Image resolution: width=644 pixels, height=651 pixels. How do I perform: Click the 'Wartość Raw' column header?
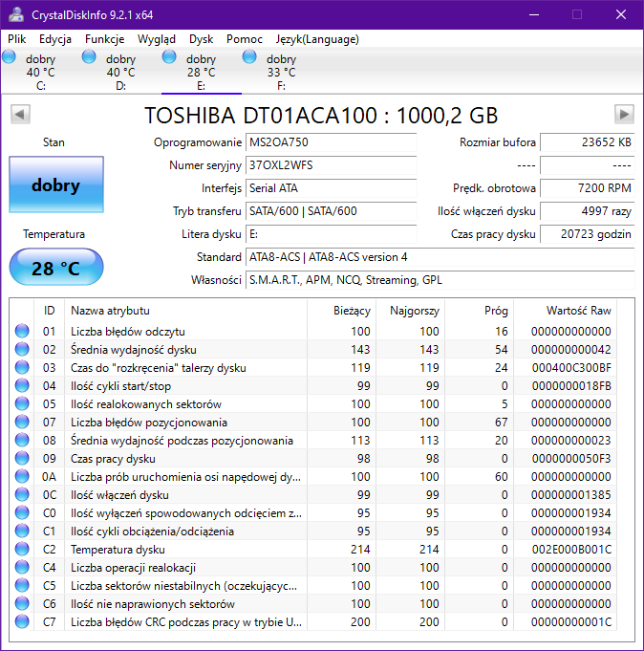578,311
